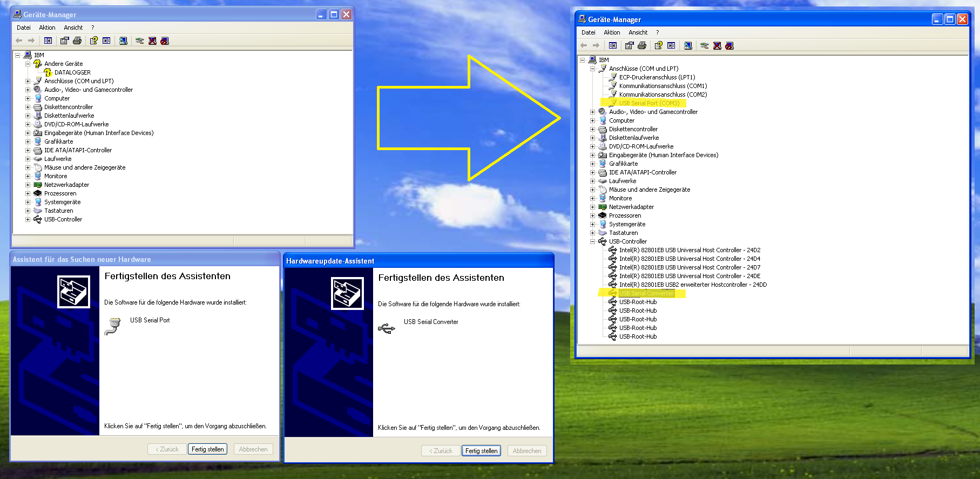Select IBM computer node in right tree

(x=604, y=60)
